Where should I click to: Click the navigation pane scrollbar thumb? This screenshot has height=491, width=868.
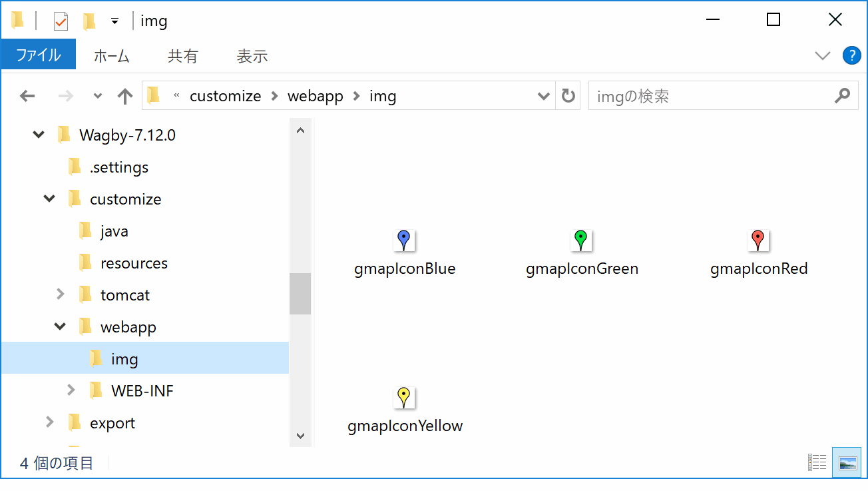(300, 294)
